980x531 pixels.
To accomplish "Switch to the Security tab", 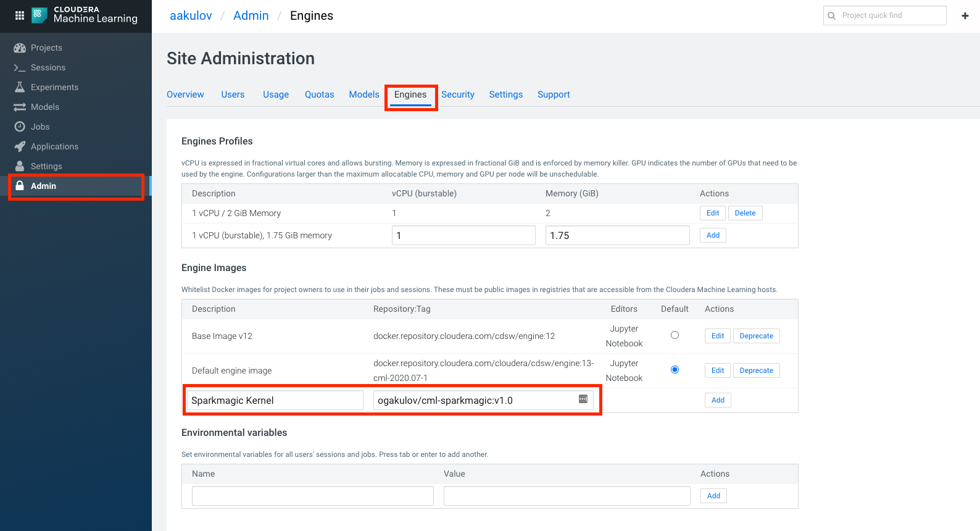I will (457, 94).
